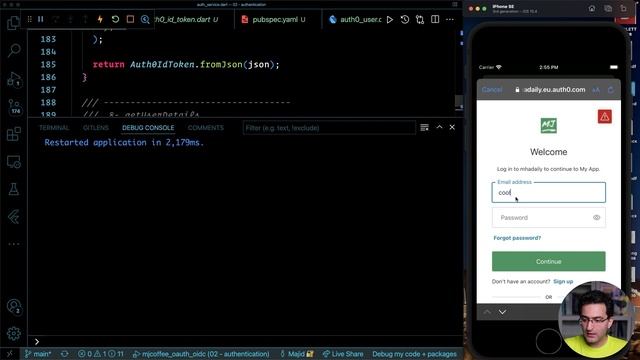
Task: Open mjcoffee_oauth_oidc project status bar item
Action: coord(201,354)
